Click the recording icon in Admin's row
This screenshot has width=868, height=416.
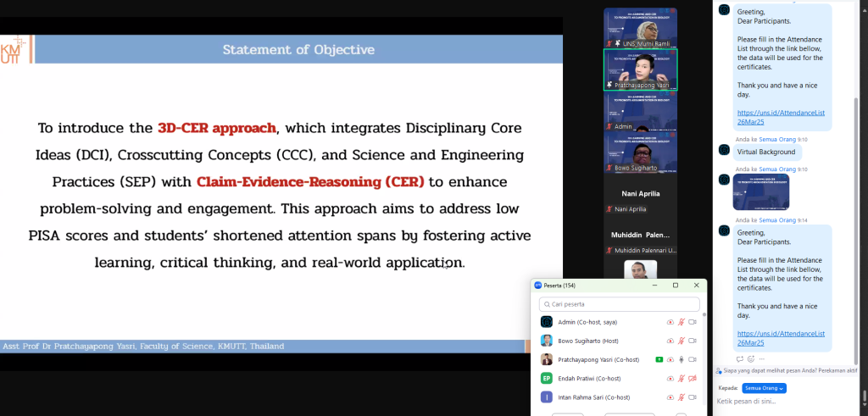(670, 322)
